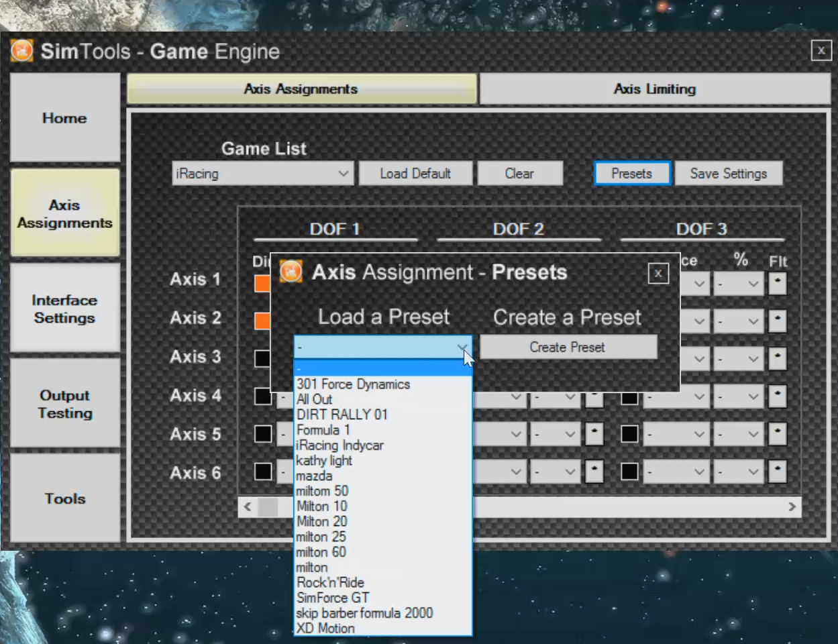This screenshot has width=838, height=644.
Task: Switch to the Axis Limiting tab
Action: tap(654, 89)
